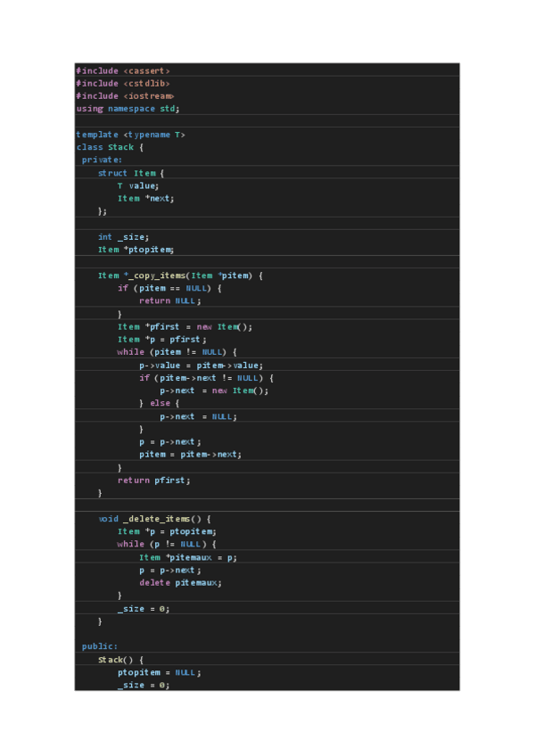Click the 'return pfirst;' statement

click(x=153, y=481)
